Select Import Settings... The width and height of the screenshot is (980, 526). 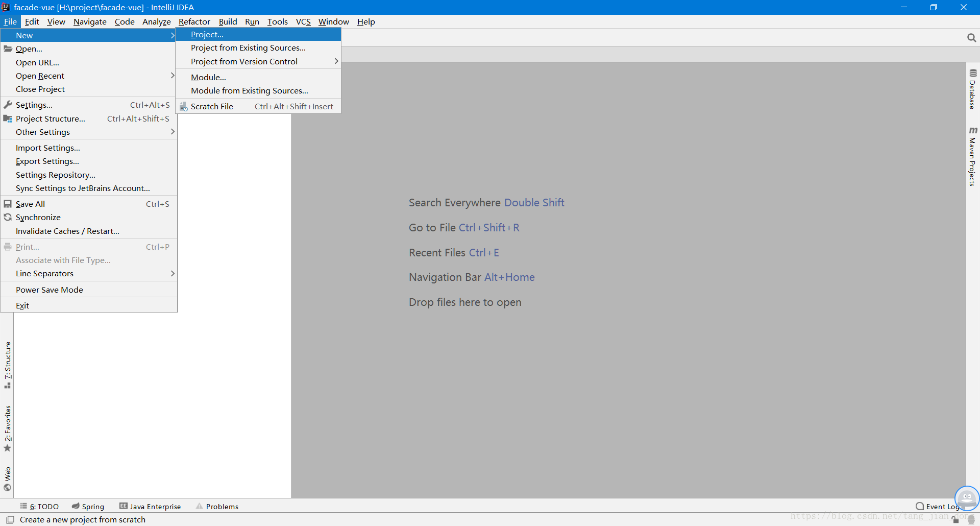(x=89, y=148)
